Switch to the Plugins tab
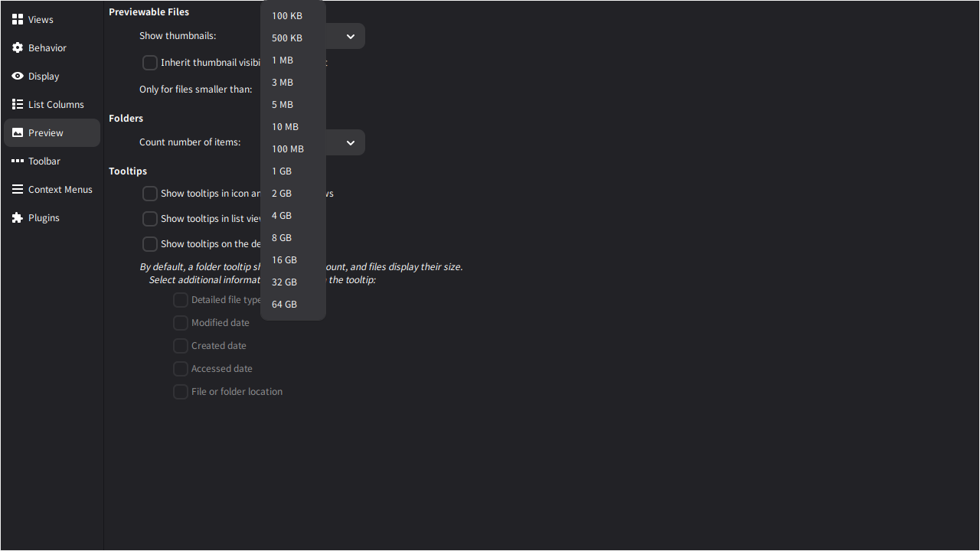The image size is (980, 551). click(x=52, y=217)
